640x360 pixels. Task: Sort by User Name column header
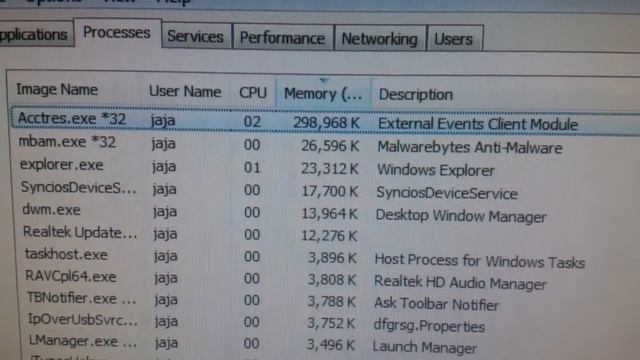(x=185, y=91)
